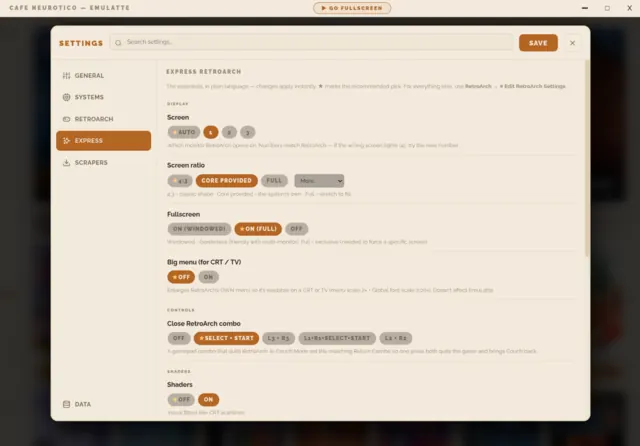The image size is (640, 446).
Task: Turn Shaders On
Action: [x=209, y=399]
